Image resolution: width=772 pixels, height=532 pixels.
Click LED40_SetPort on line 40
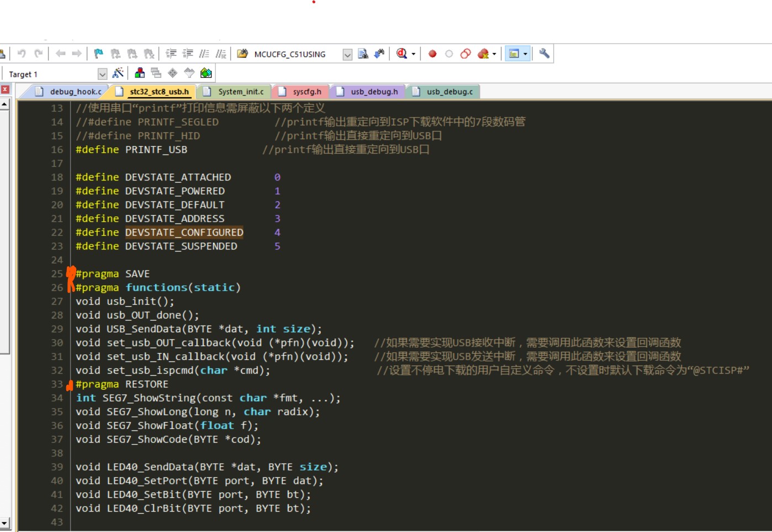[147, 481]
